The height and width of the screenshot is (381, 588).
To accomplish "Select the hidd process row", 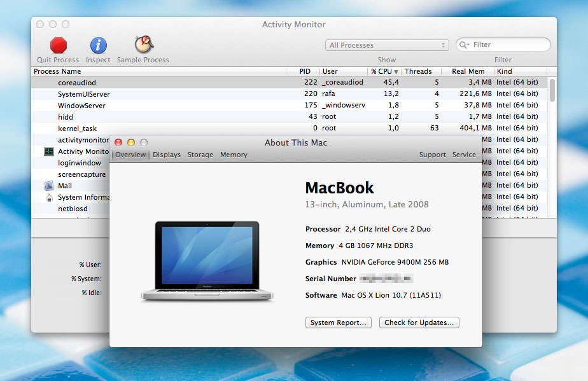I will tap(289, 116).
